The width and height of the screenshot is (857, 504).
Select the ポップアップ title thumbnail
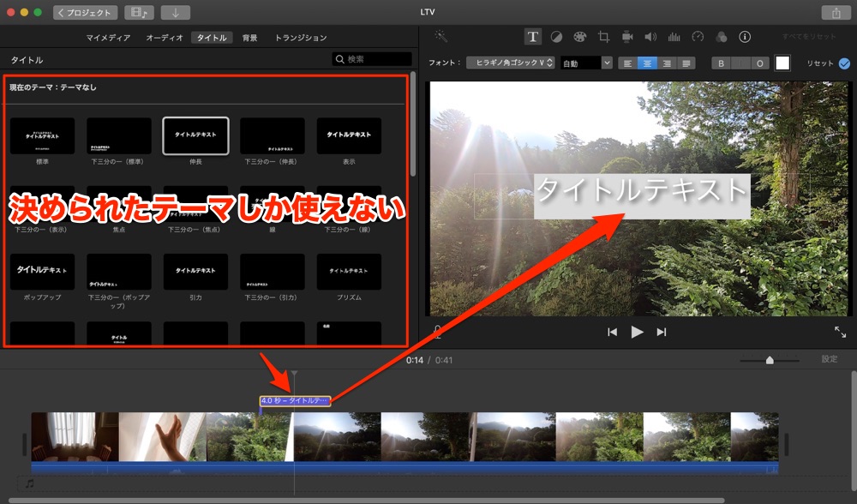(42, 272)
